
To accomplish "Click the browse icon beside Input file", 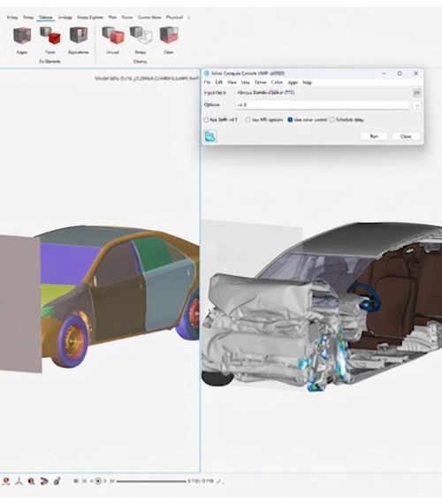I will point(416,93).
